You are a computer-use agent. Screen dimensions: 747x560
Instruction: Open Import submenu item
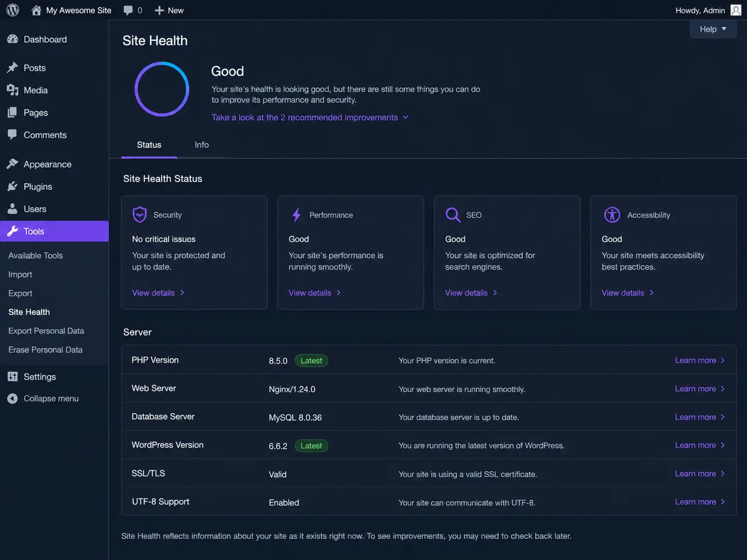(x=20, y=274)
